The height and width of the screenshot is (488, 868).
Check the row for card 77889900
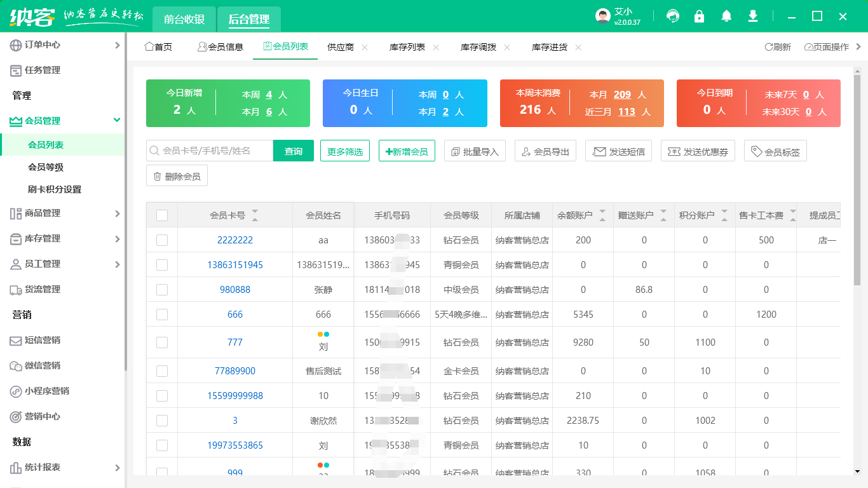pos(162,371)
